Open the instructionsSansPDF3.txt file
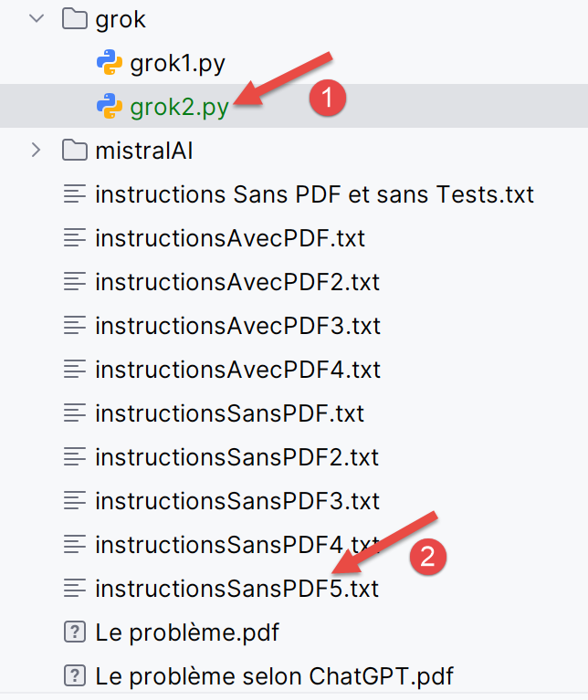588x700 pixels. click(x=236, y=501)
